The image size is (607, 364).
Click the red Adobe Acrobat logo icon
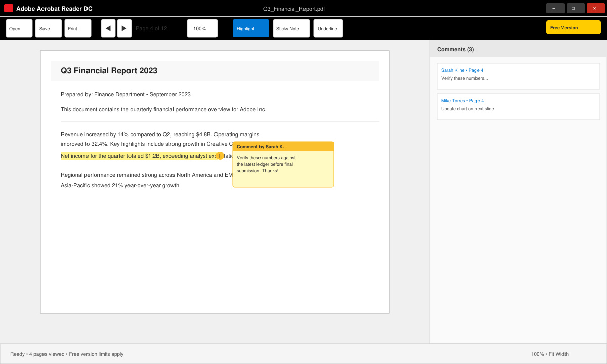(9, 8)
